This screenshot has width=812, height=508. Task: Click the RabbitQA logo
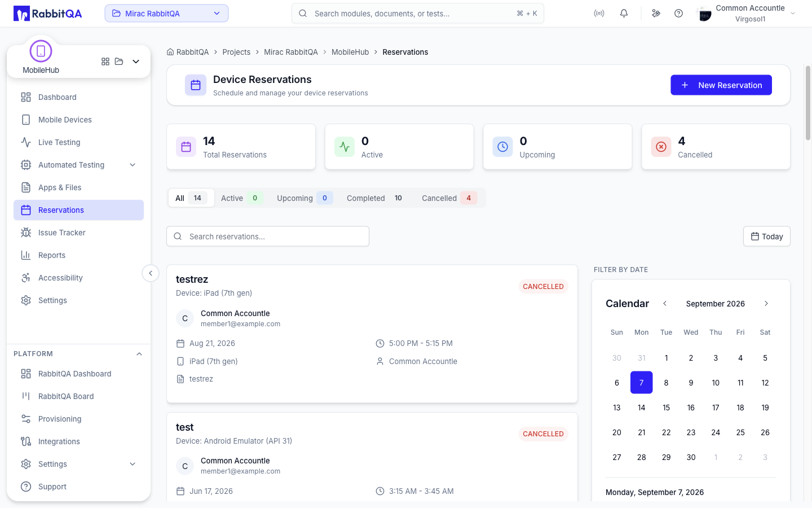click(x=48, y=14)
